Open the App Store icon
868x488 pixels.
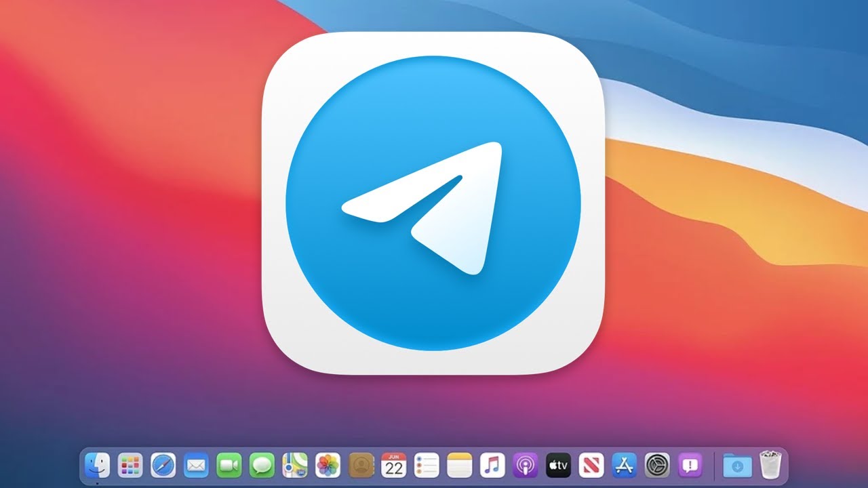coord(624,465)
